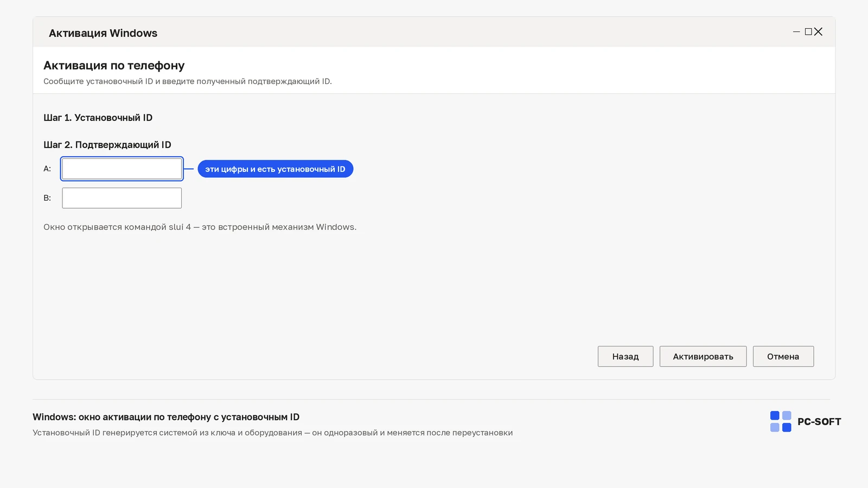Click the confirmation ID field A

122,169
